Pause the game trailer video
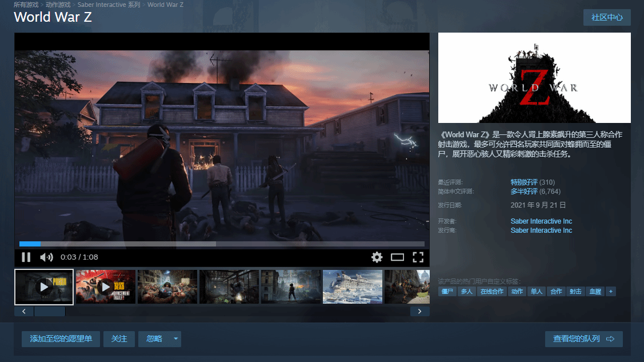This screenshot has width=644, height=362. (x=26, y=257)
